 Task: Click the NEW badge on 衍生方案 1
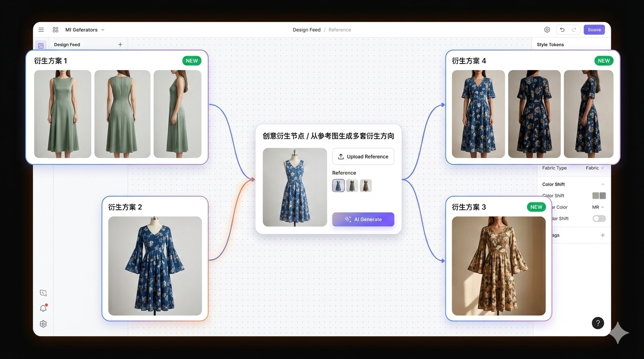[192, 61]
